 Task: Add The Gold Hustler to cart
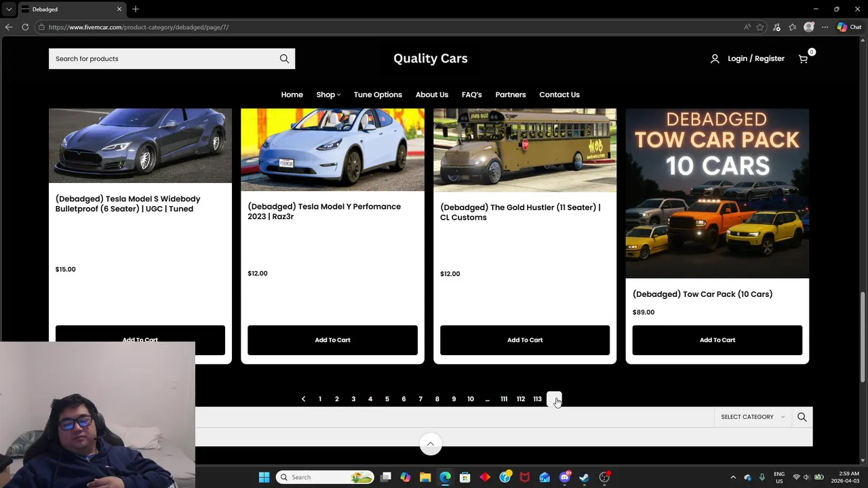click(x=525, y=340)
